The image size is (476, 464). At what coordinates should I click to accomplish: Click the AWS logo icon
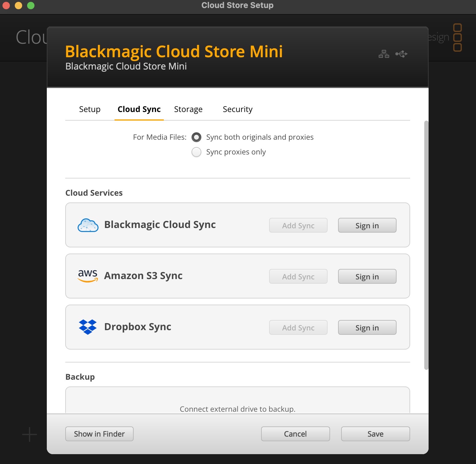pyautogui.click(x=88, y=276)
